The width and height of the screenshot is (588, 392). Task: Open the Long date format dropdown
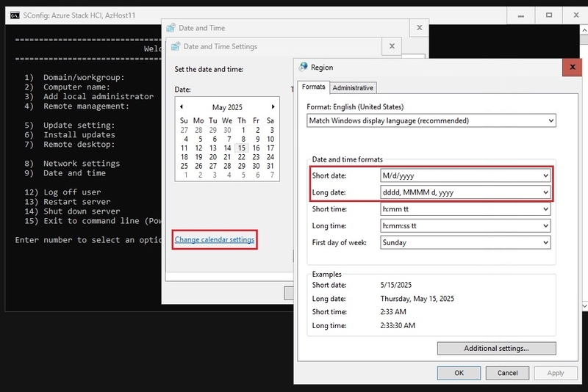[465, 192]
